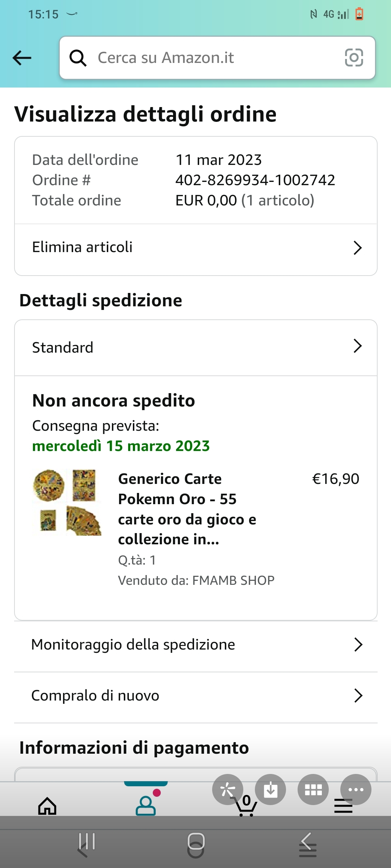This screenshot has height=868, width=391.
Task: Tap the order number 402-8269934-1002742
Action: [255, 180]
